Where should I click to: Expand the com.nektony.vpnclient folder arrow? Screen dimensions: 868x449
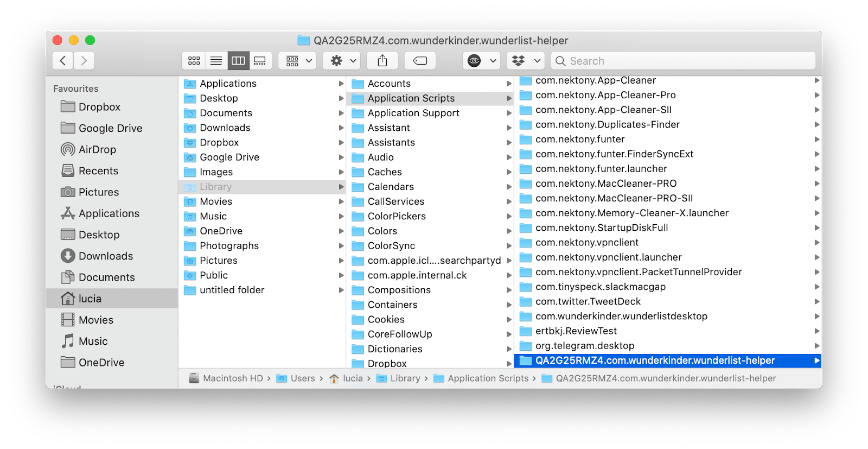pyautogui.click(x=816, y=243)
